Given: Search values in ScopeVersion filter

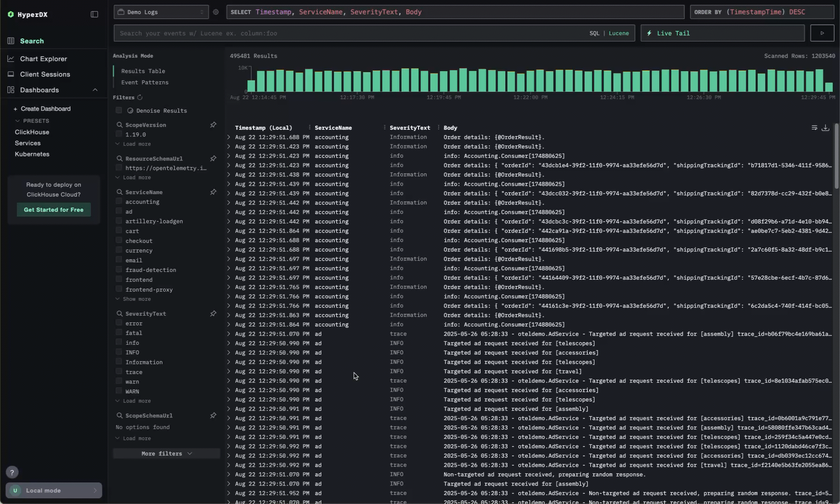Looking at the screenshot, I should click(x=120, y=125).
